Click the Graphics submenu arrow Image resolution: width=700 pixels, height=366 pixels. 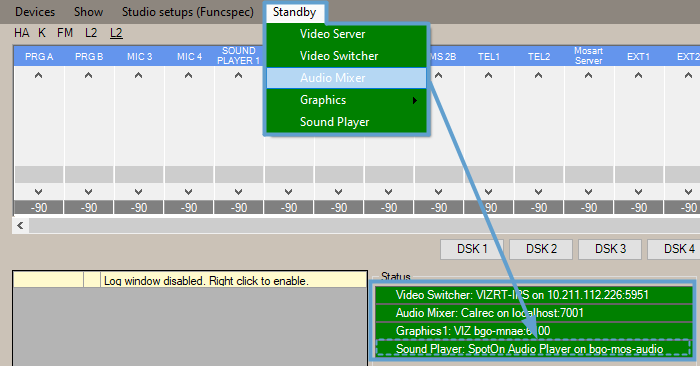pyautogui.click(x=415, y=100)
